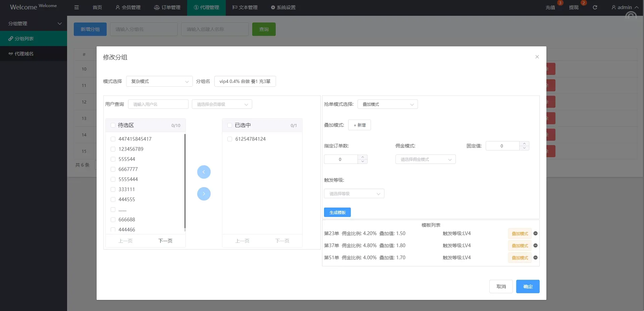Click the move-left arrow transfer button
This screenshot has height=311, width=644.
[204, 172]
